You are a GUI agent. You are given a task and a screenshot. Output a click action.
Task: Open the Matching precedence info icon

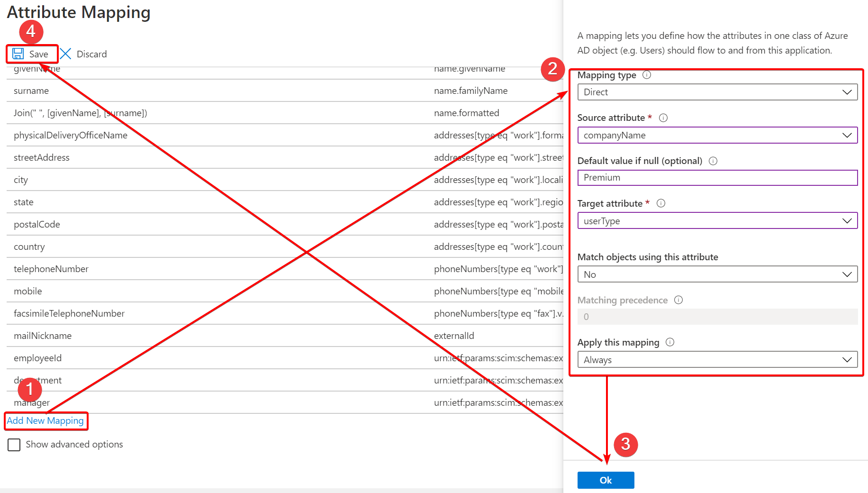pos(678,300)
